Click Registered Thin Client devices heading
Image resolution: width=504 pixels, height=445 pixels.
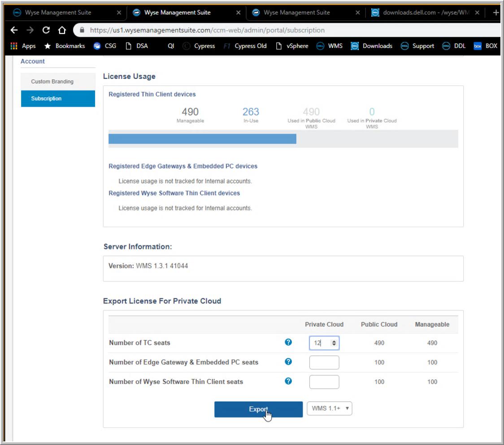coord(152,94)
